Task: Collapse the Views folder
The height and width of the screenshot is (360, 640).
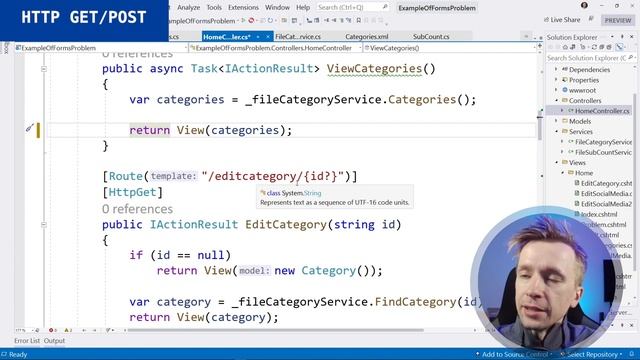Action: (556, 162)
